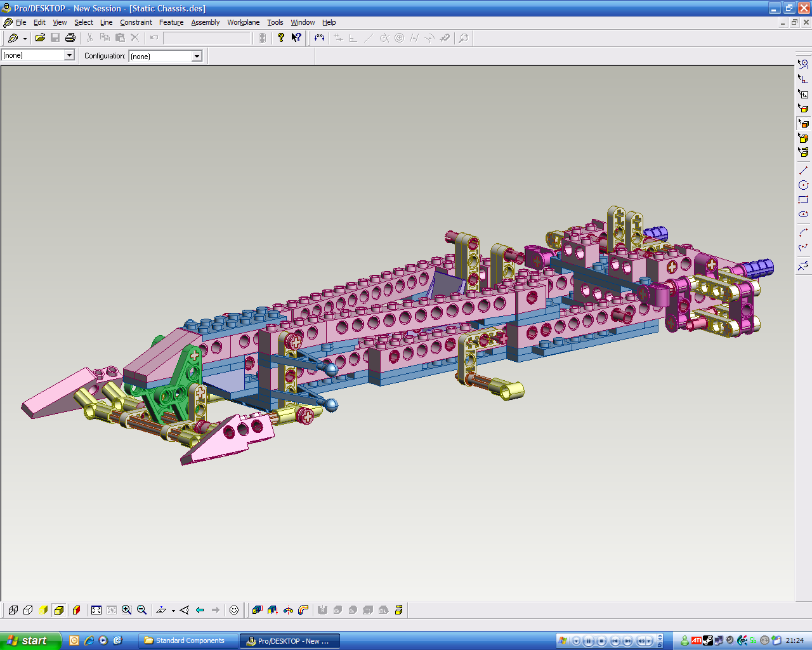Choose the Spline curve drawing tool
This screenshot has height=650, width=812.
803,247
